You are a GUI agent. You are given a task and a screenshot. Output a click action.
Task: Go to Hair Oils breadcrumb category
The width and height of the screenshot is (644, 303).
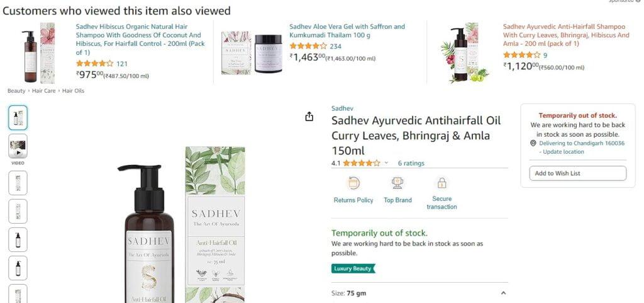coord(73,91)
